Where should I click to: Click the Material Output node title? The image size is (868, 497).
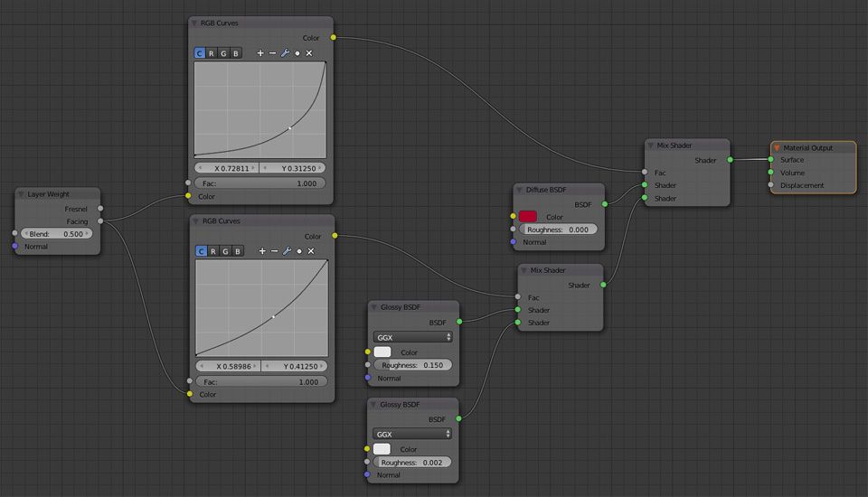click(807, 148)
